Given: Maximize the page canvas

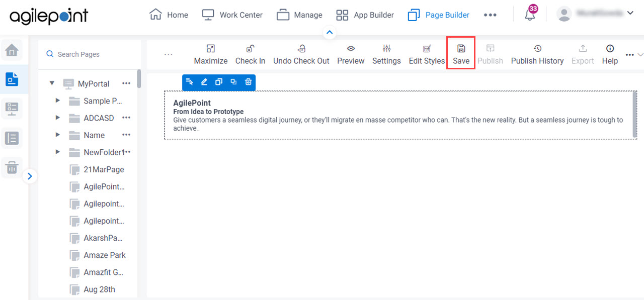Looking at the screenshot, I should point(211,55).
